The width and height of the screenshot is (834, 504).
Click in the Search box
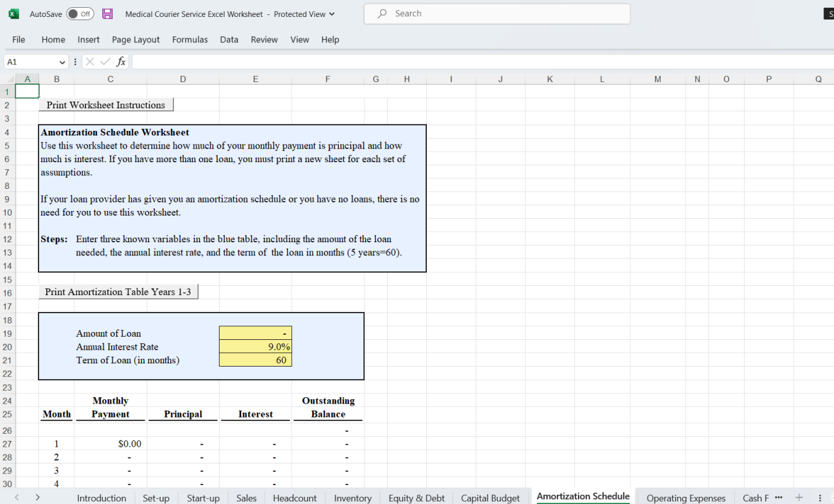tap(496, 14)
